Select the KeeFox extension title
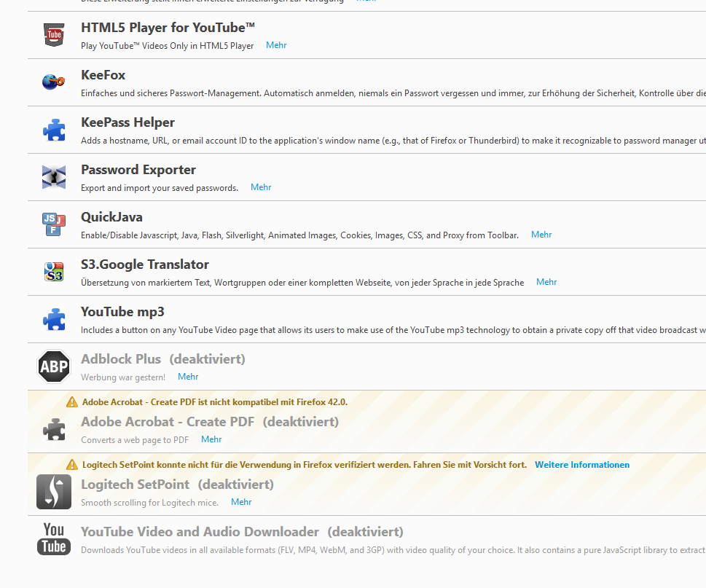 click(103, 75)
